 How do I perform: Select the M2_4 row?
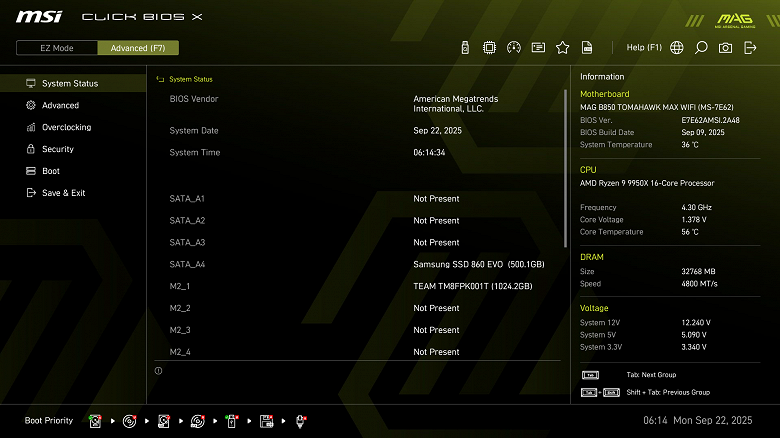[x=358, y=352]
